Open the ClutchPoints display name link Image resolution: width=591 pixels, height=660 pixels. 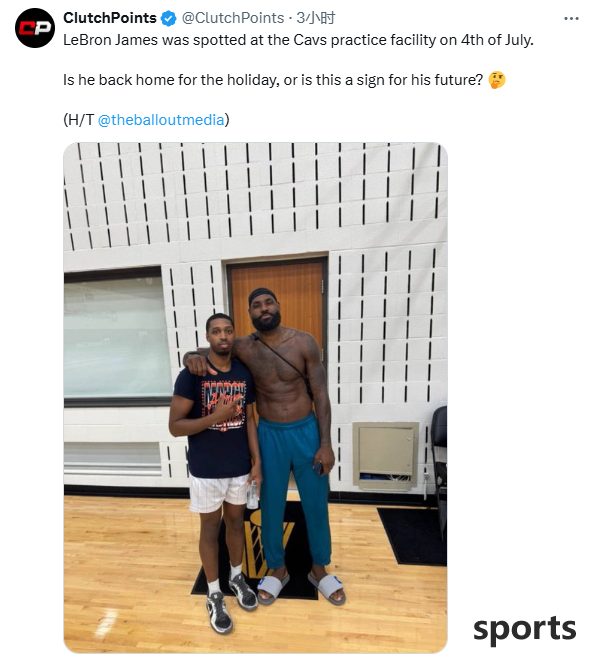(x=110, y=18)
